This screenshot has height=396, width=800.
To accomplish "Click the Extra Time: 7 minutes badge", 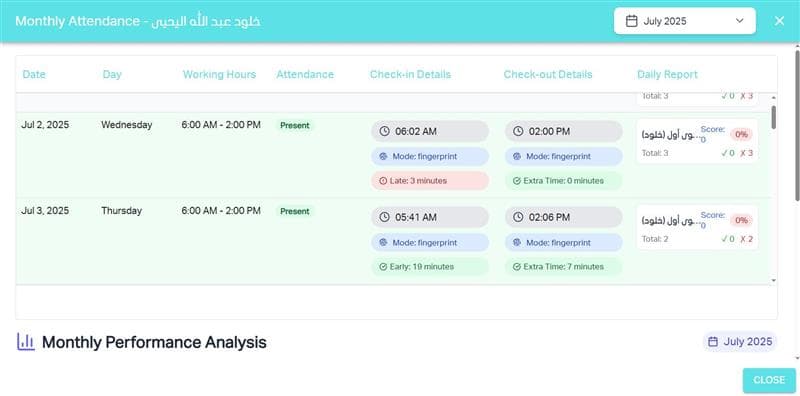I will coord(563,266).
